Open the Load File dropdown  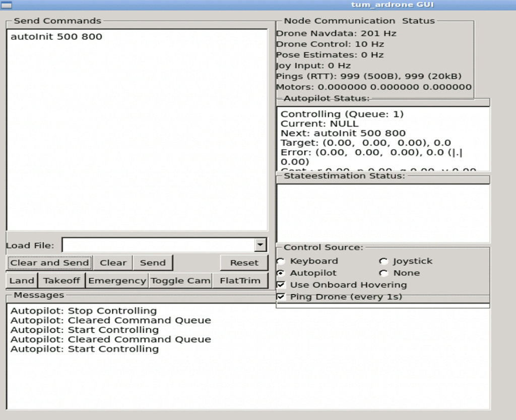tap(260, 245)
